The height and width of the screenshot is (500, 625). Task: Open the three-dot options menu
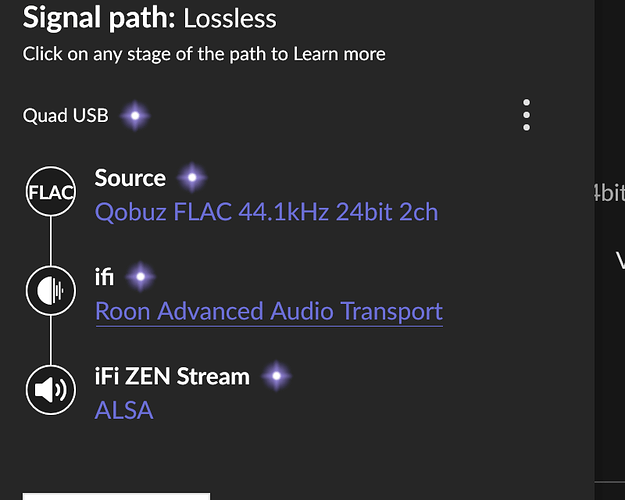click(526, 116)
